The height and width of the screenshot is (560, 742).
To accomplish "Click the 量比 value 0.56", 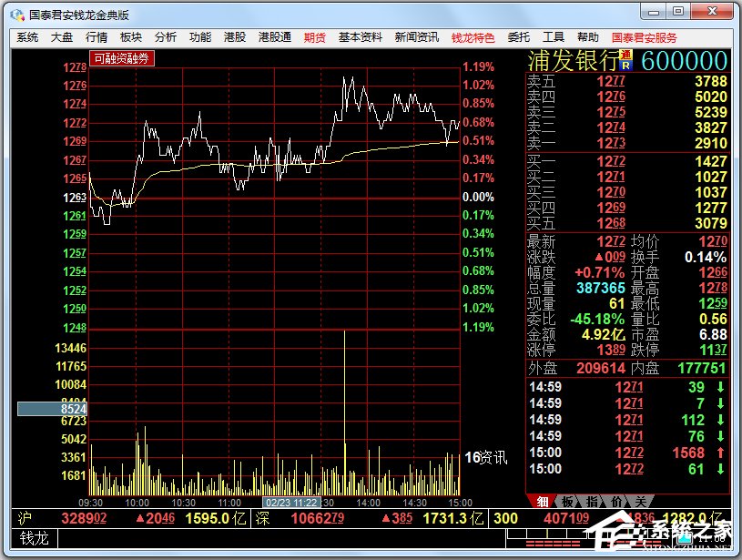I will point(713,319).
